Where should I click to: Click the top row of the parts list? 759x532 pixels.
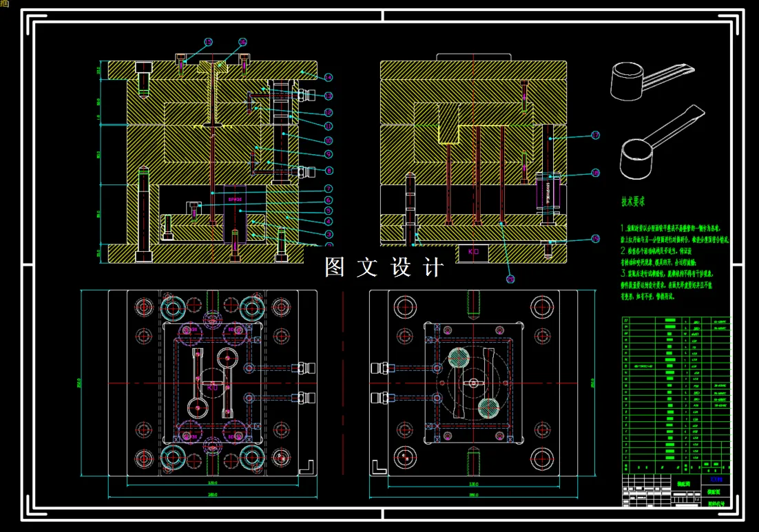[x=676, y=321]
